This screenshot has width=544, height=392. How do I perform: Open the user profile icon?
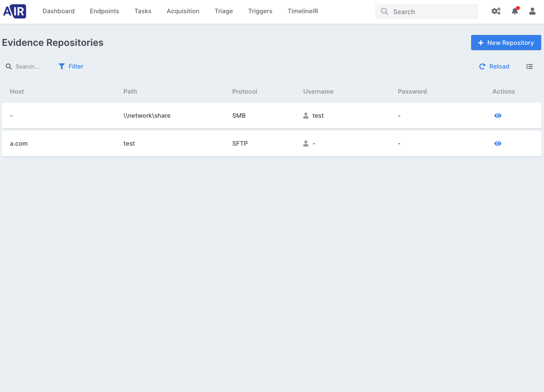pos(532,11)
